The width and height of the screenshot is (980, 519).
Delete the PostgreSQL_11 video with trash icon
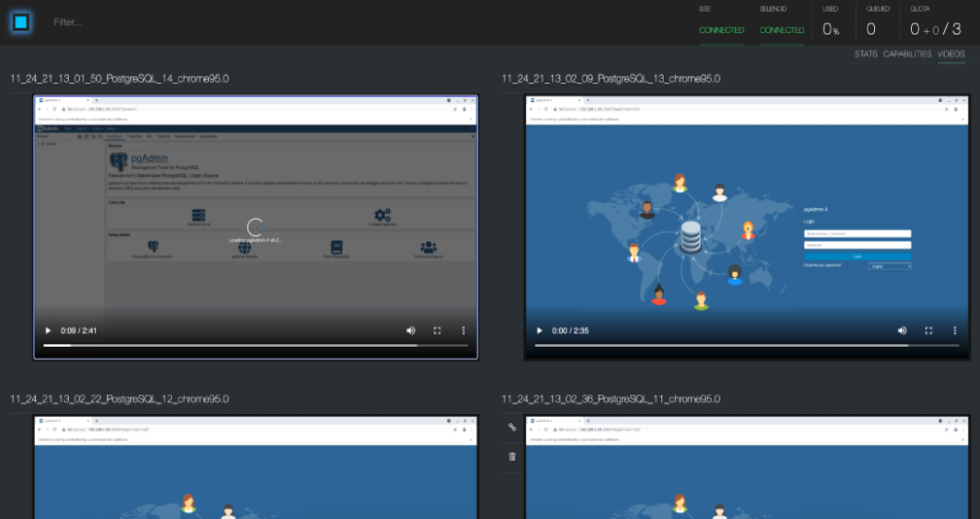512,456
